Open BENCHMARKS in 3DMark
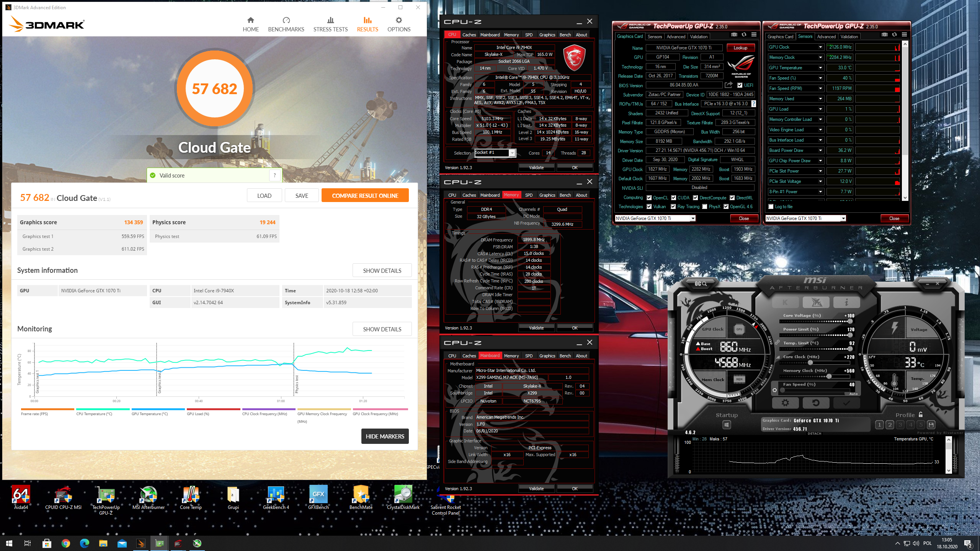 (286, 24)
